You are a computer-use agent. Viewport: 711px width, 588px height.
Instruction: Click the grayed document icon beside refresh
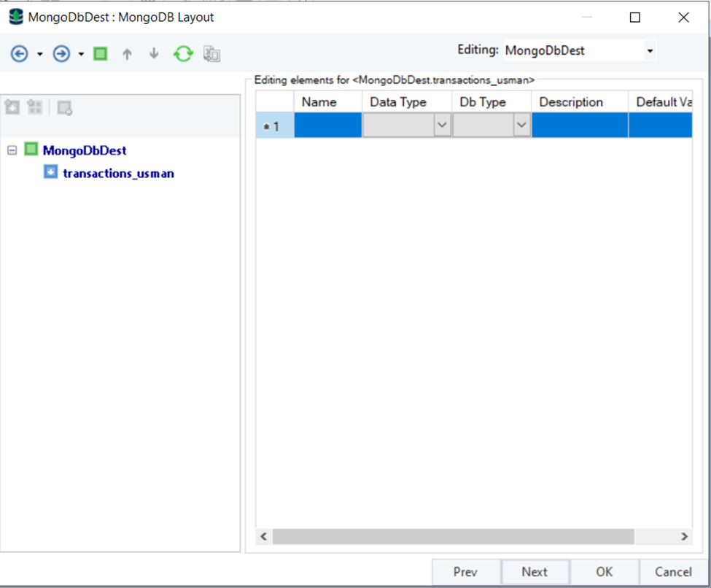click(211, 54)
